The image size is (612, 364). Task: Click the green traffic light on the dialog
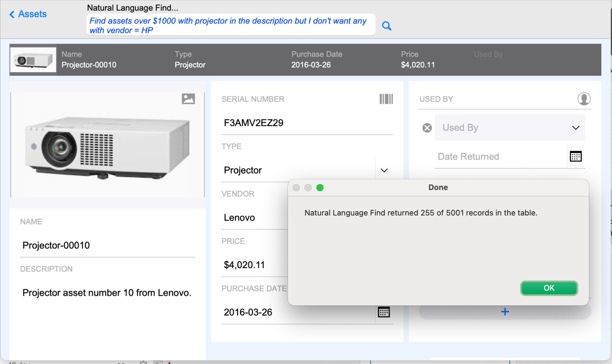click(x=320, y=188)
